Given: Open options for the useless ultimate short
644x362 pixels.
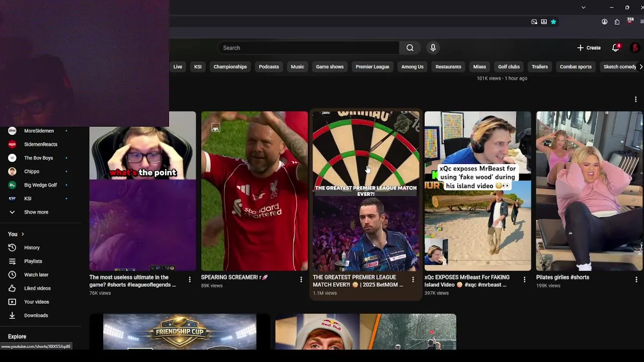Looking at the screenshot, I should pyautogui.click(x=190, y=280).
